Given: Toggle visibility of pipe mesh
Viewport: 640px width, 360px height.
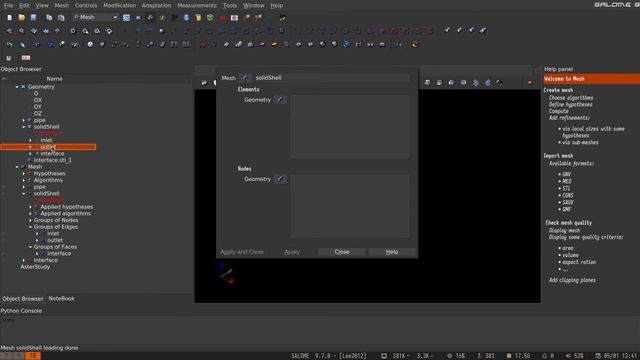Looking at the screenshot, I should pyautogui.click(x=4, y=187).
